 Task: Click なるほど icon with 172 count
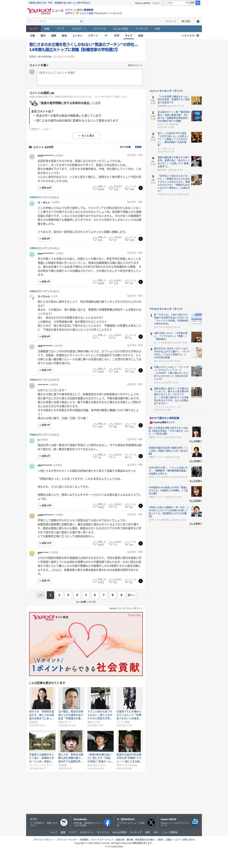pos(111,282)
